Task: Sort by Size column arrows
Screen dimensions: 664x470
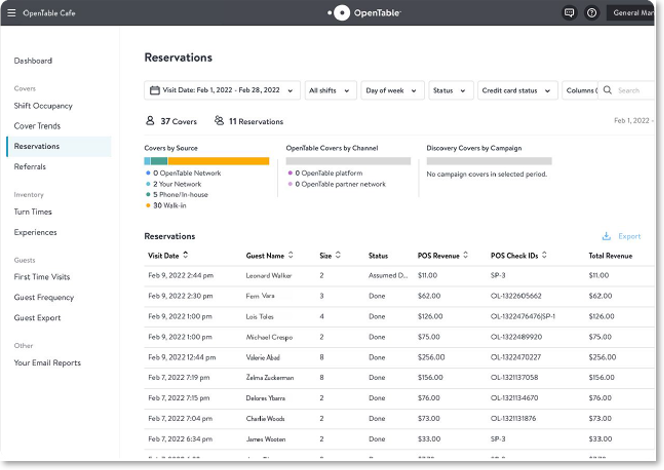Action: (x=338, y=255)
